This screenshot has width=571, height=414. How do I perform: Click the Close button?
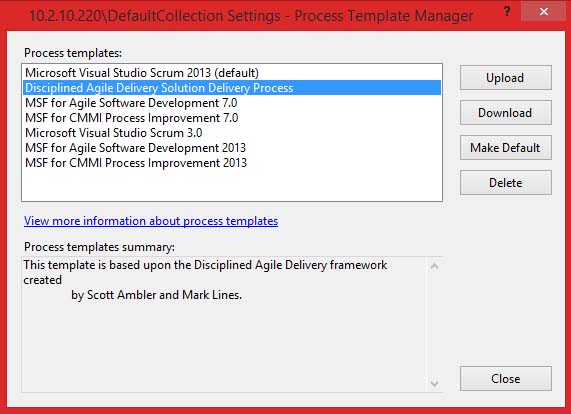[x=505, y=378]
